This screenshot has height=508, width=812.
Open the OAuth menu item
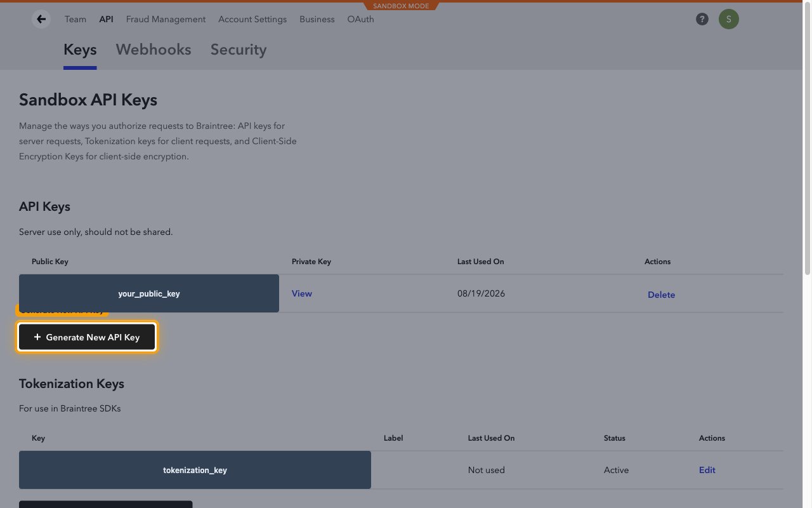coord(360,19)
